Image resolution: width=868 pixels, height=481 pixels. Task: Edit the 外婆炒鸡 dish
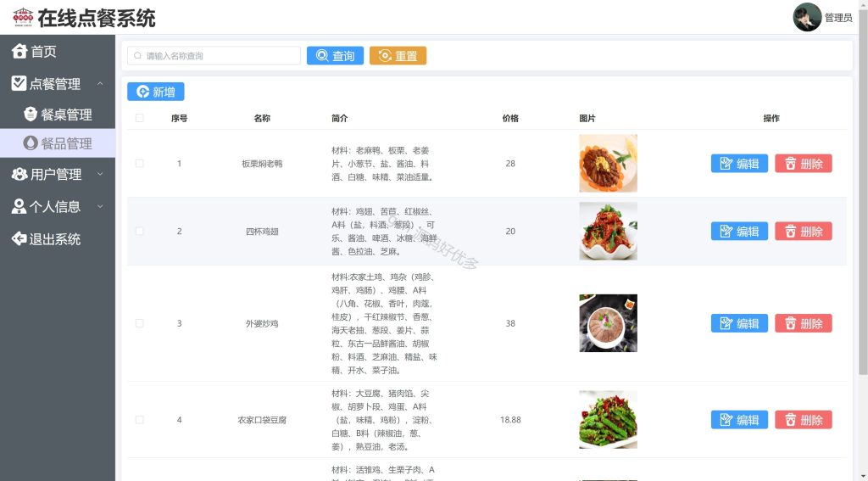pos(739,323)
